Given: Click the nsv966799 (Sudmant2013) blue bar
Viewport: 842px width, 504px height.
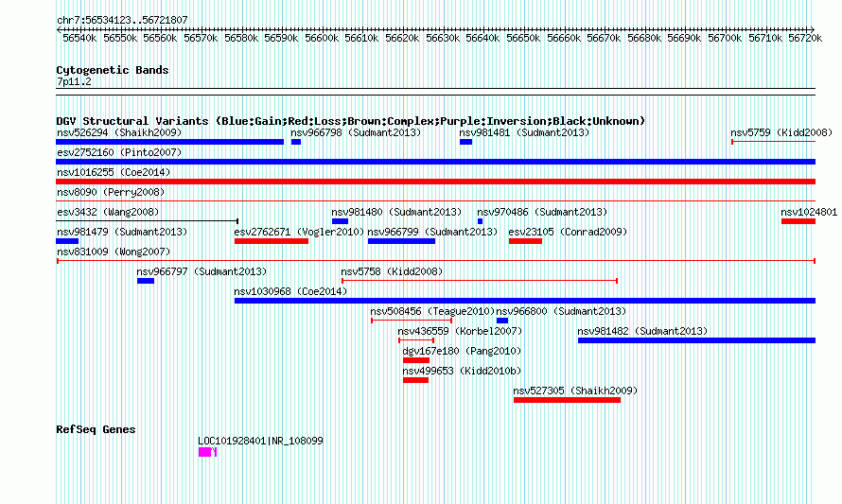Looking at the screenshot, I should pos(402,241).
